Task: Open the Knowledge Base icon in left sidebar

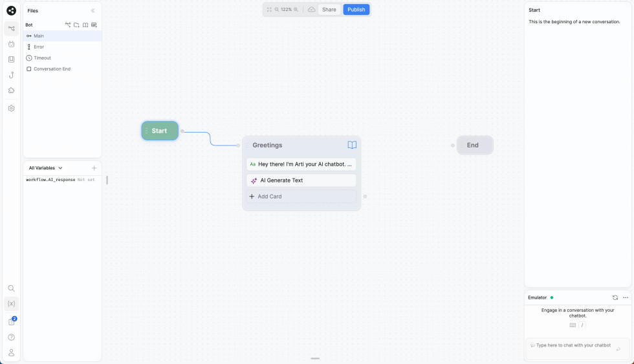Action: tap(11, 59)
